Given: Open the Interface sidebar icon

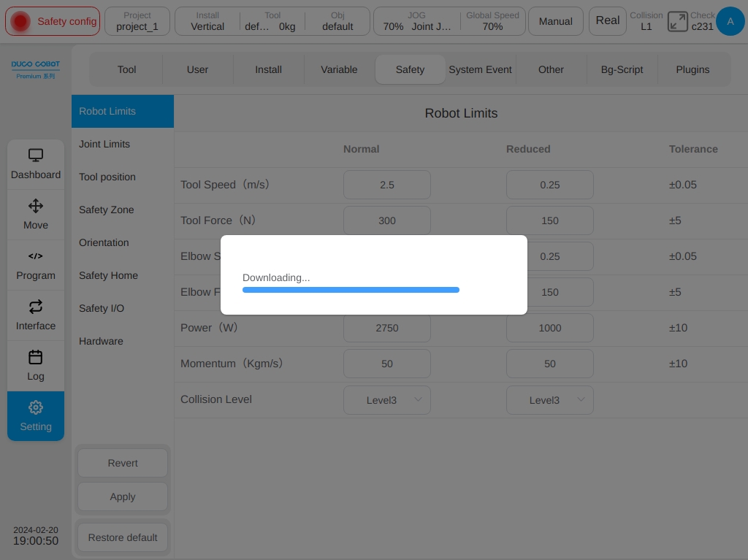Looking at the screenshot, I should click(x=36, y=315).
